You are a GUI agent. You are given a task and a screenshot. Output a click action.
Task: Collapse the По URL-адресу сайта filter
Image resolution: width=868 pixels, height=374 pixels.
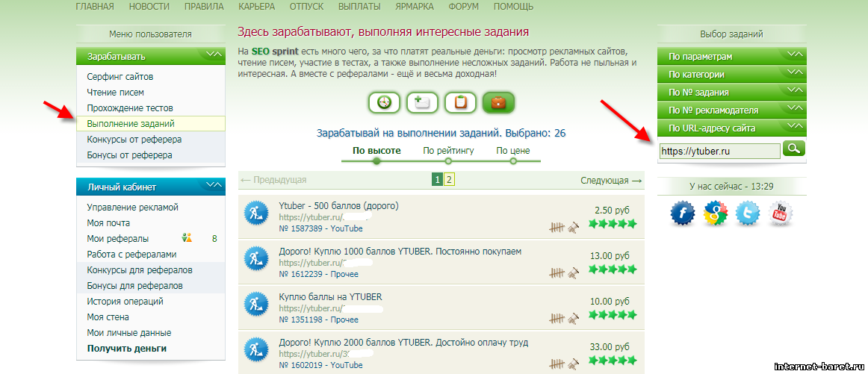pyautogui.click(x=732, y=128)
